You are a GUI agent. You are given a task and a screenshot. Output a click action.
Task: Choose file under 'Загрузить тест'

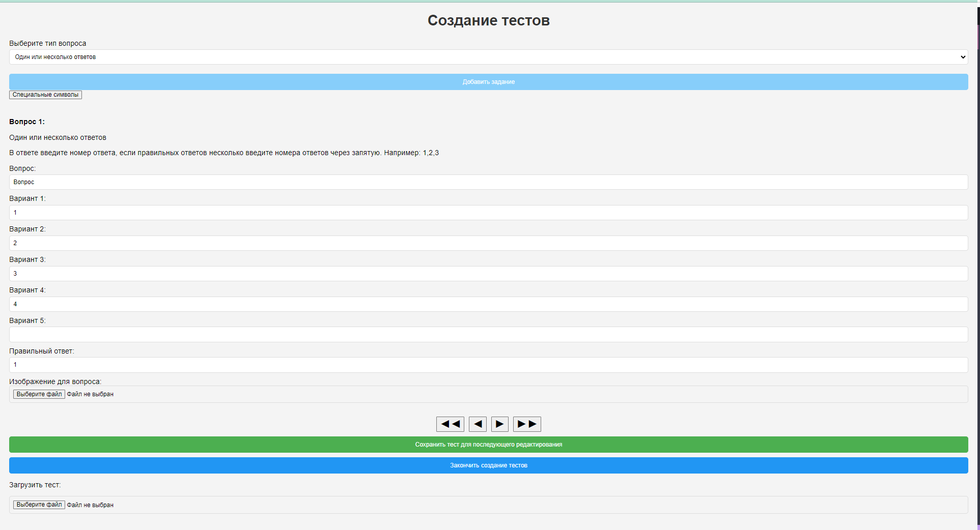coord(39,505)
